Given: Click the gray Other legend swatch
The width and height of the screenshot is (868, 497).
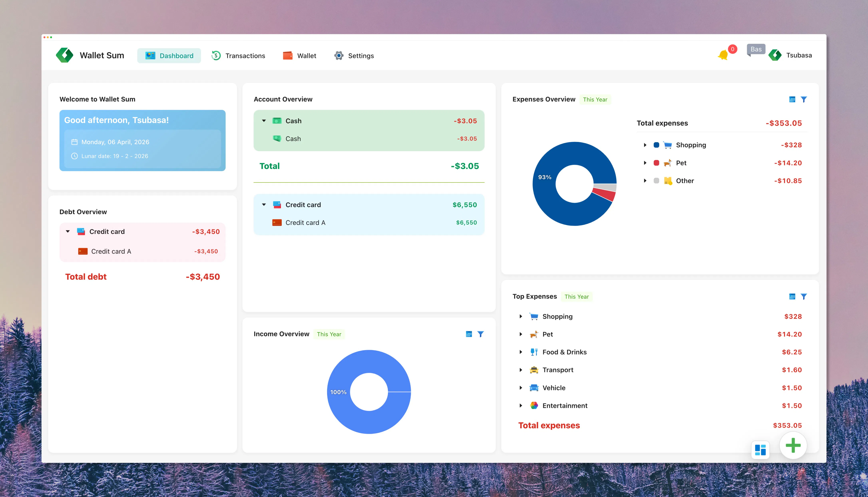Looking at the screenshot, I should pyautogui.click(x=656, y=181).
